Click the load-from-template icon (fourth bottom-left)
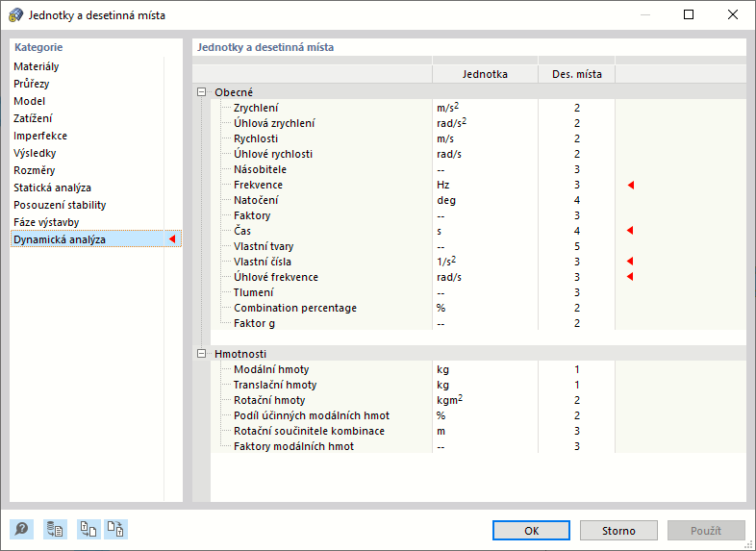756x551 pixels. 115,529
